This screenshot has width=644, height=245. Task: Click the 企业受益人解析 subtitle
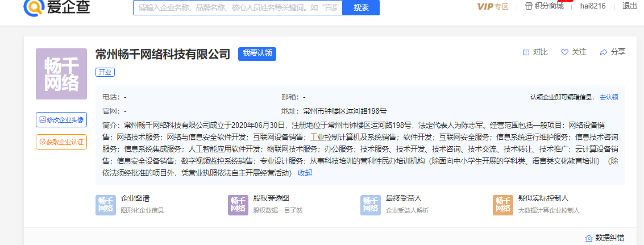click(x=408, y=210)
